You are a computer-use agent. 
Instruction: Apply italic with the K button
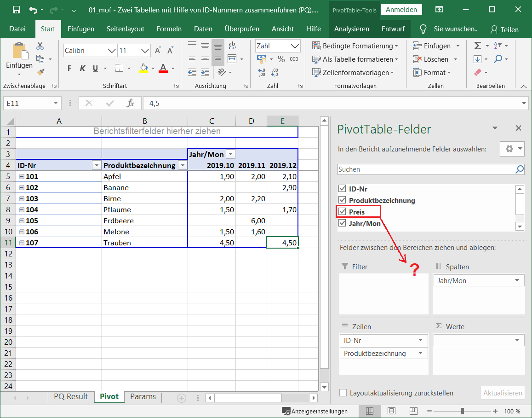coord(82,68)
